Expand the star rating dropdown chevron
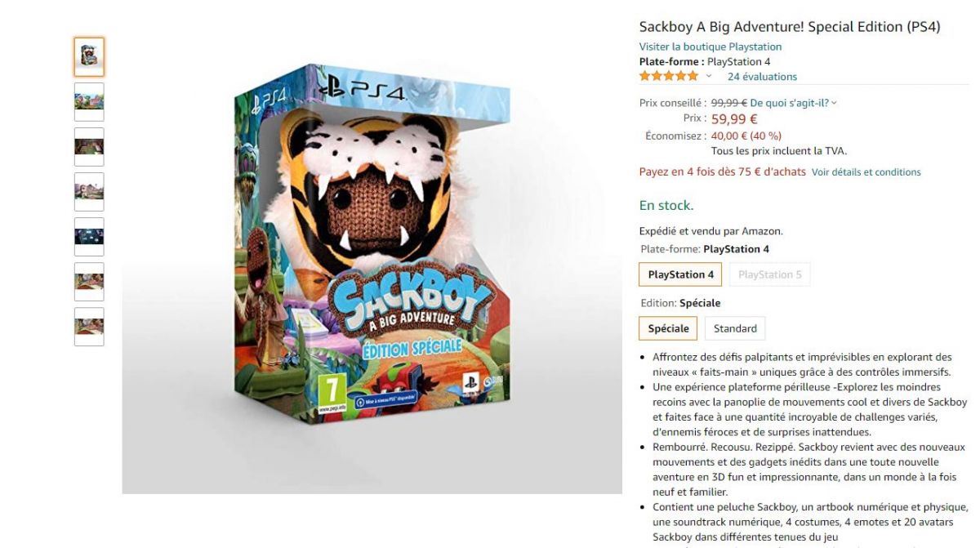980x548 pixels. point(709,76)
